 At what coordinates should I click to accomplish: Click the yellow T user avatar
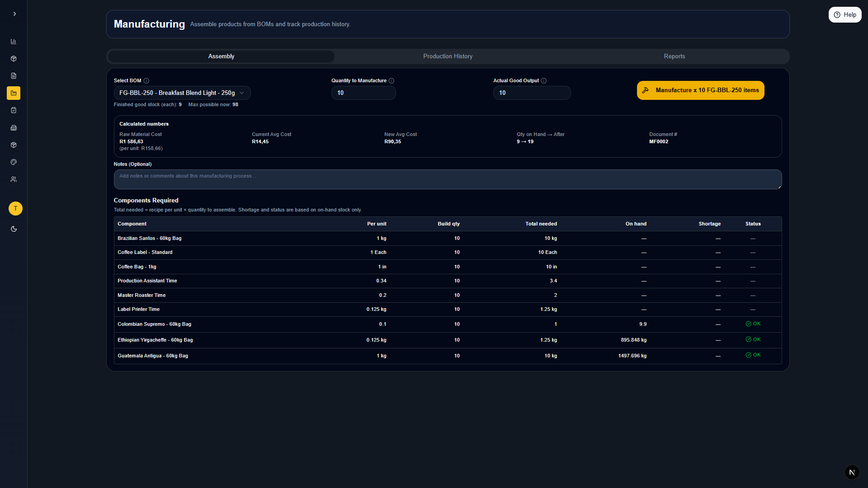pyautogui.click(x=15, y=208)
